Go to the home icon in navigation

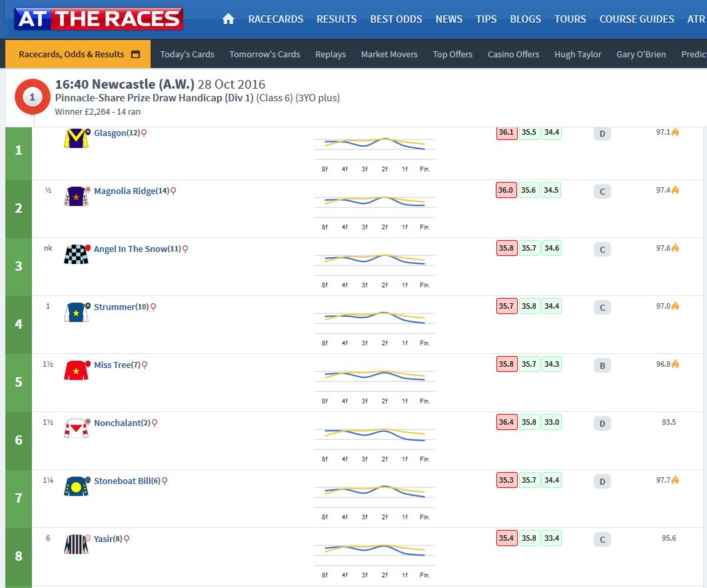pyautogui.click(x=229, y=19)
